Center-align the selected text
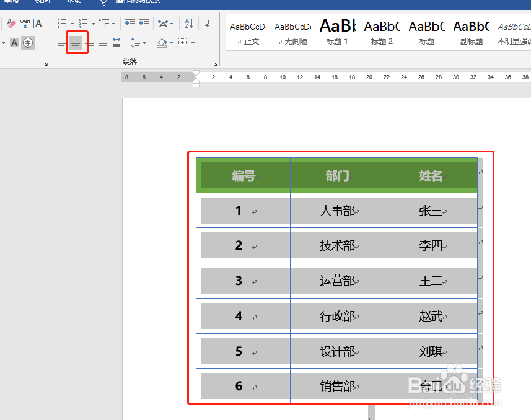The image size is (531, 420). click(76, 42)
